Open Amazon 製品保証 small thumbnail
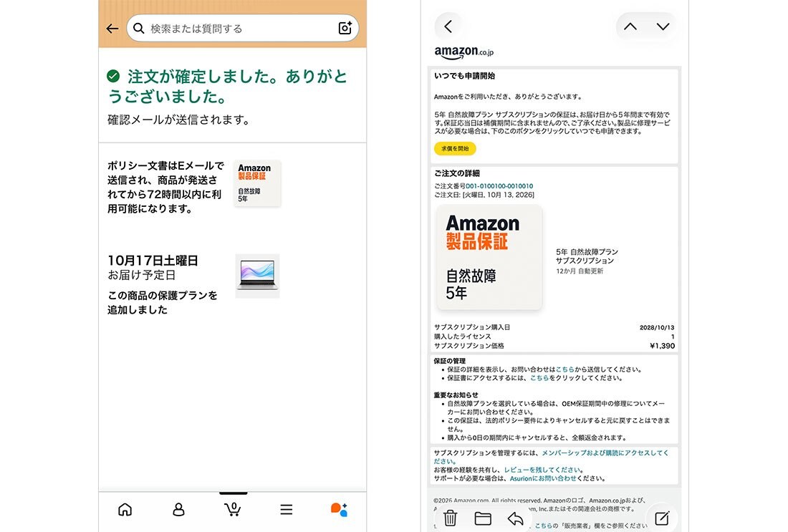This screenshot has height=532, width=788. (257, 183)
